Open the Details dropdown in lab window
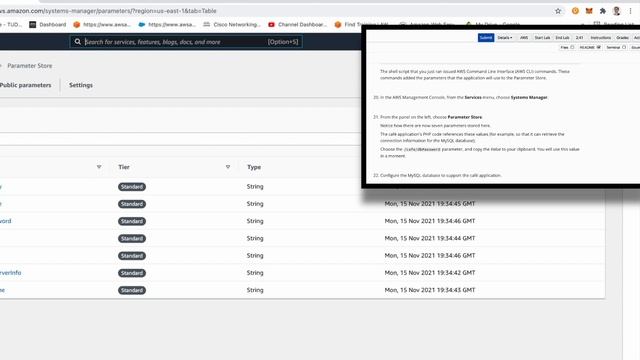The height and width of the screenshot is (360, 640). tap(504, 38)
